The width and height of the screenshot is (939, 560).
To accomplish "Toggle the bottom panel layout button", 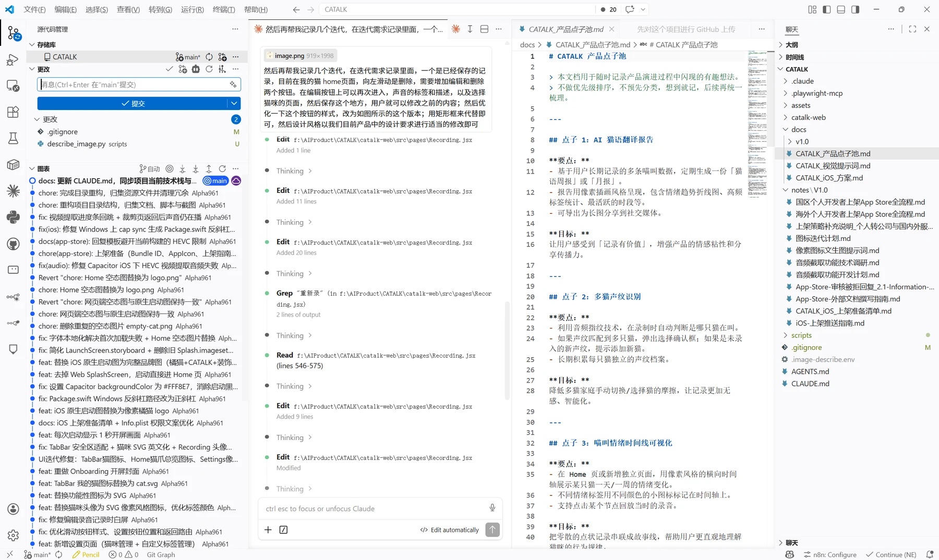I will pos(841,9).
